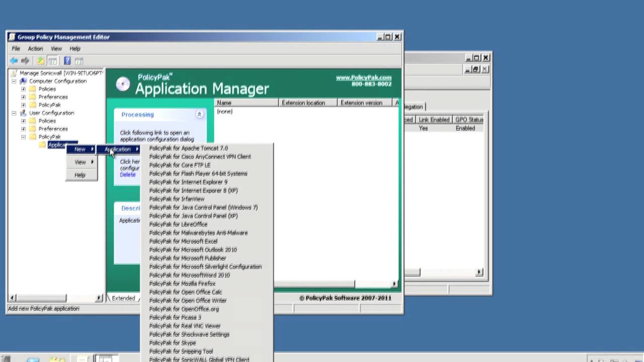Expand Preferences under User Configuration
The image size is (644, 362).
click(x=23, y=129)
